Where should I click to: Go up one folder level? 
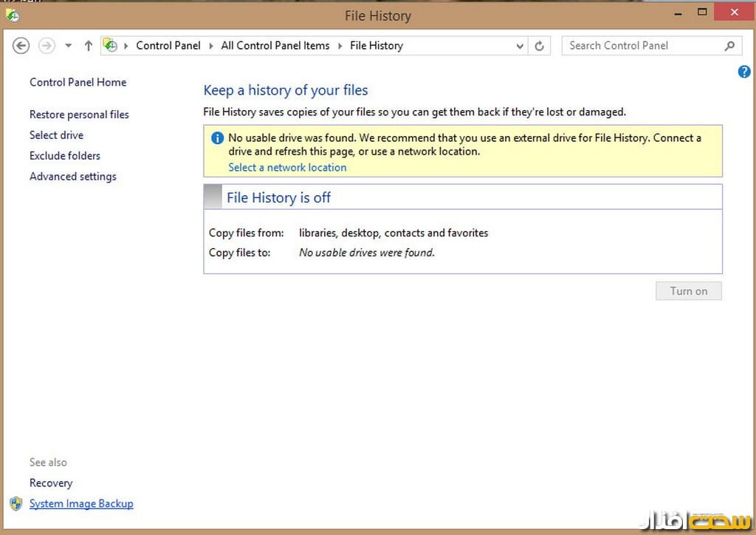89,46
